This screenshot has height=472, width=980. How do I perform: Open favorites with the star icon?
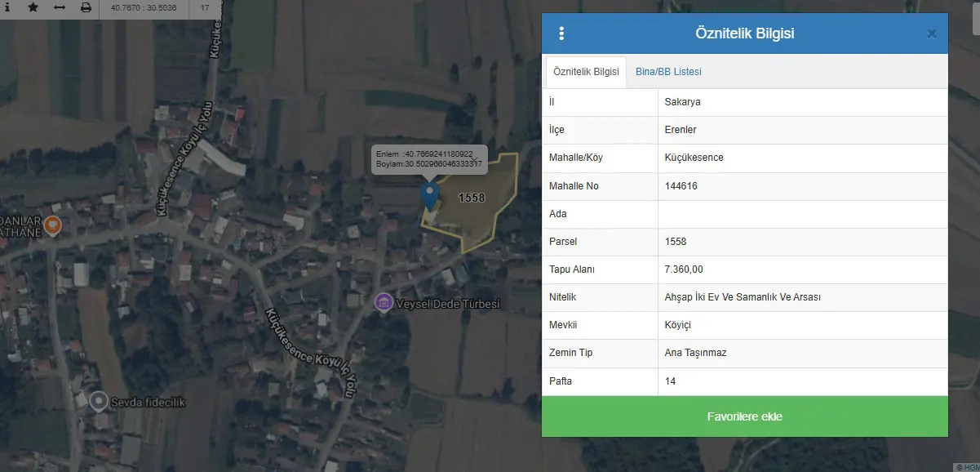click(33, 7)
